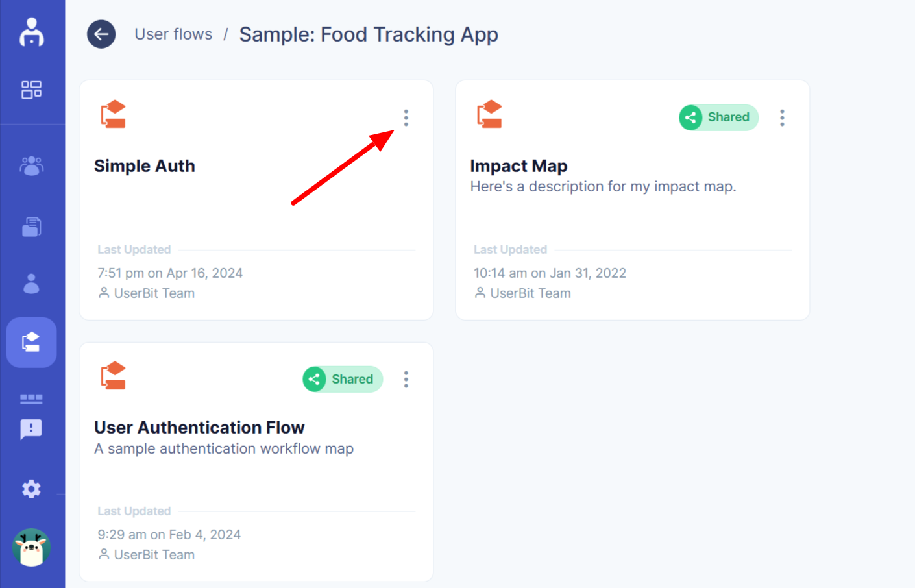Image resolution: width=915 pixels, height=588 pixels.
Task: Open the kanban board sidebar icon
Action: [x=31, y=398]
